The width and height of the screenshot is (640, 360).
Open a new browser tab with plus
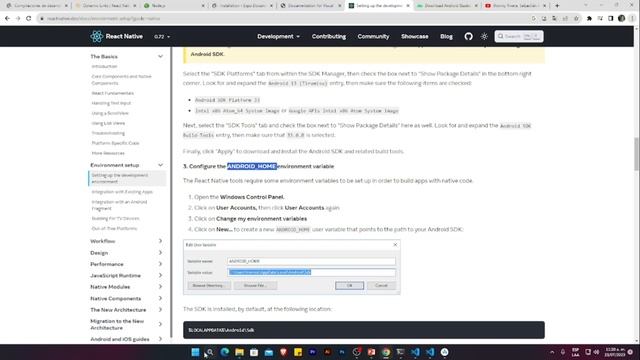(557, 6)
